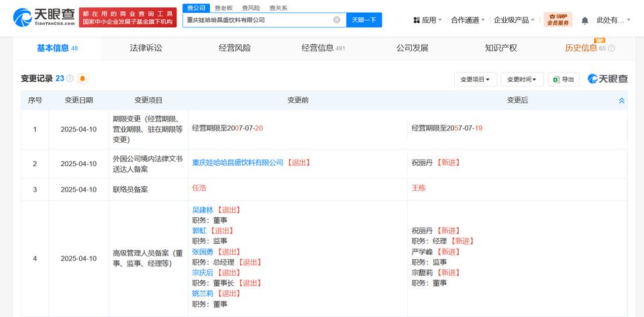
Task: Click 外国公司境内法律文书送达人备案 cell
Action: coord(148,164)
